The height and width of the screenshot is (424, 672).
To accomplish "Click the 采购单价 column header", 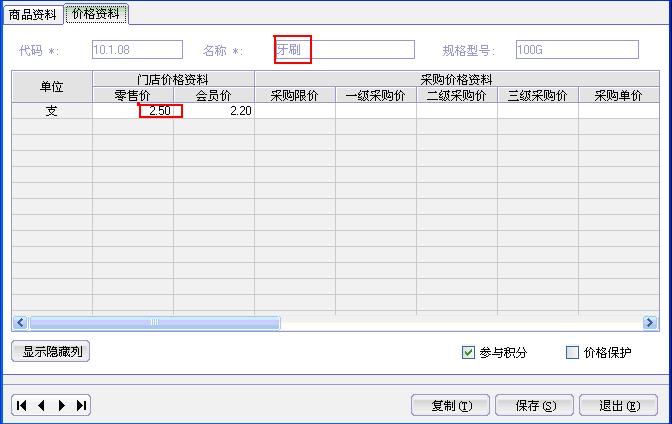I will [x=619, y=95].
